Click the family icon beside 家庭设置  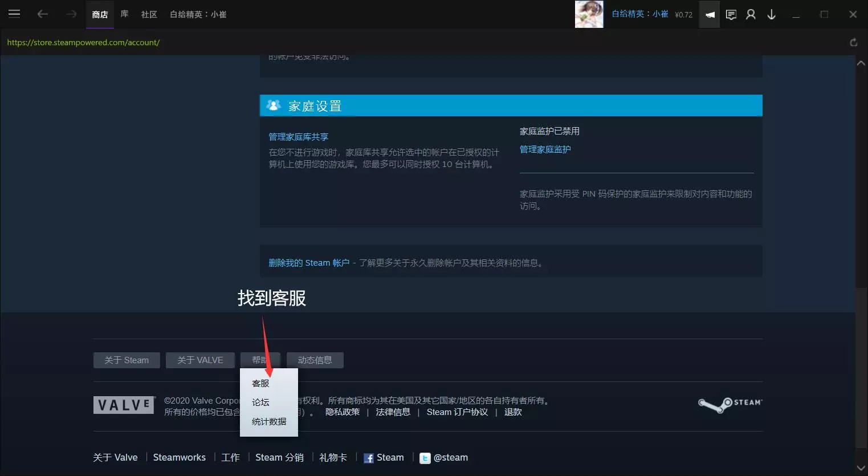point(274,105)
